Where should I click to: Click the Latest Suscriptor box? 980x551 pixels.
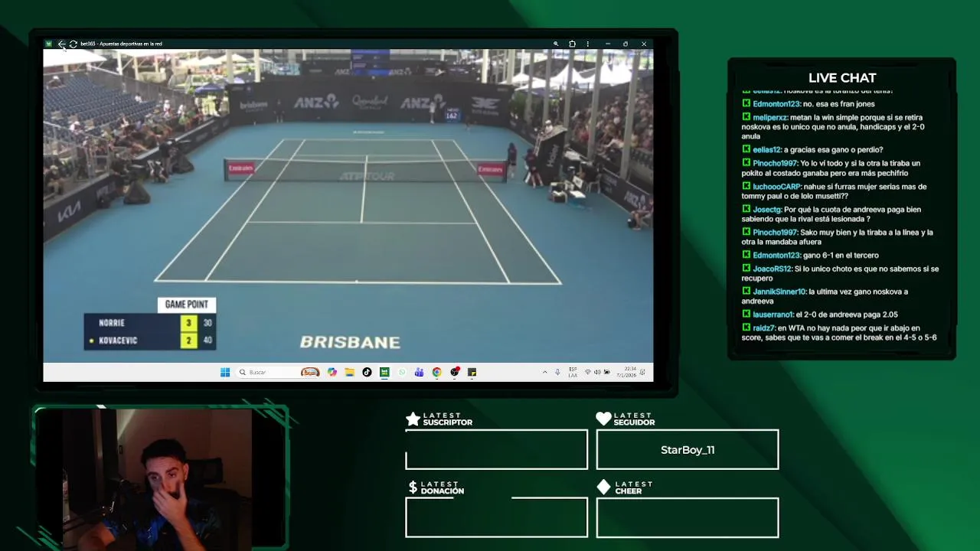(496, 449)
